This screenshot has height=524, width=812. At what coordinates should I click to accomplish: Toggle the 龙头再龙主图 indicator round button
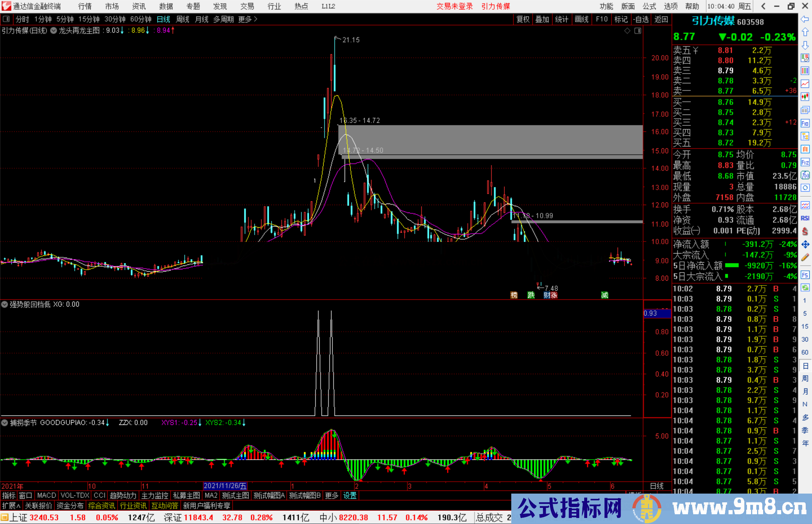click(x=54, y=31)
